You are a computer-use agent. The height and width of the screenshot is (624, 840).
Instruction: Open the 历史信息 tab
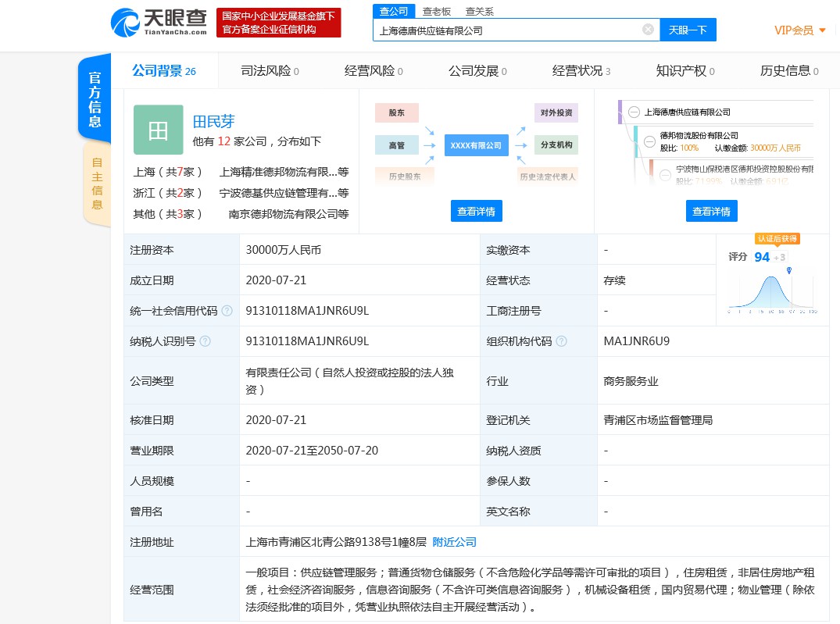click(789, 71)
